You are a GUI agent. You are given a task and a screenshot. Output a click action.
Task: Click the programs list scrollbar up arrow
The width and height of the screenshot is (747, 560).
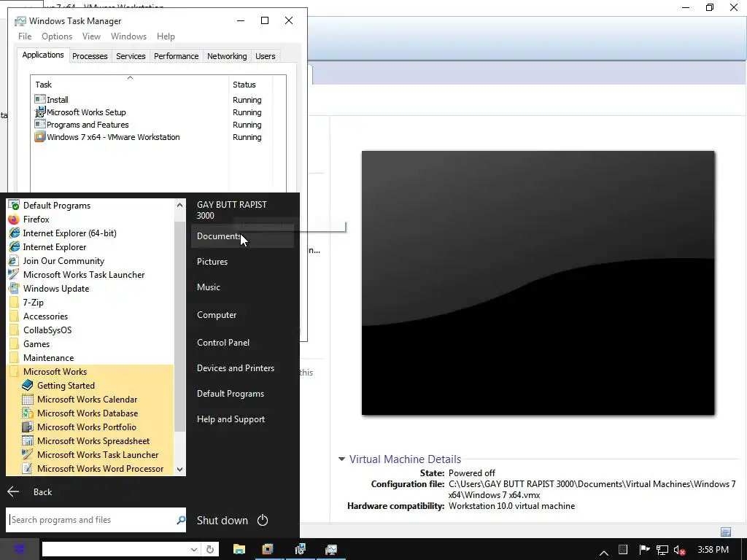click(179, 205)
